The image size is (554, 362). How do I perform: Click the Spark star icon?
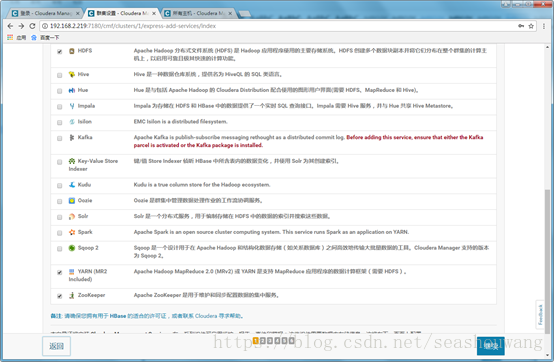(x=72, y=232)
